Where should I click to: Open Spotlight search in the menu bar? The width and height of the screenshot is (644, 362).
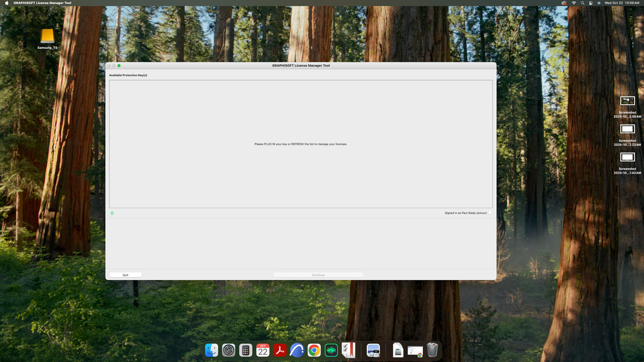point(582,3)
